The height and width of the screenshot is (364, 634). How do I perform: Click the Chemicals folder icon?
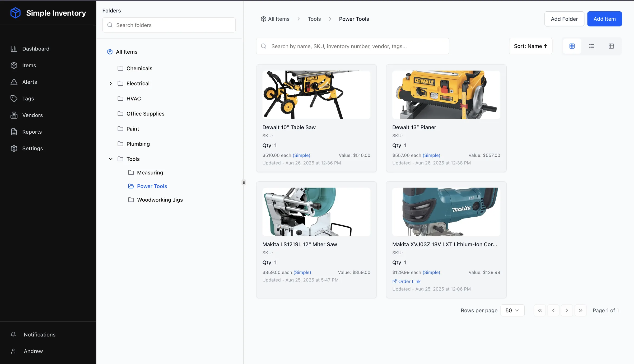pyautogui.click(x=120, y=68)
